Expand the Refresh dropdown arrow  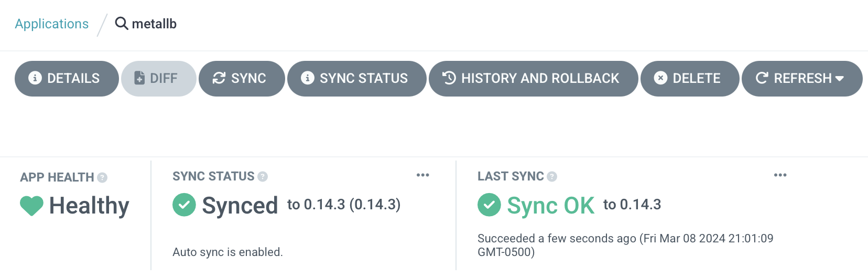click(839, 79)
